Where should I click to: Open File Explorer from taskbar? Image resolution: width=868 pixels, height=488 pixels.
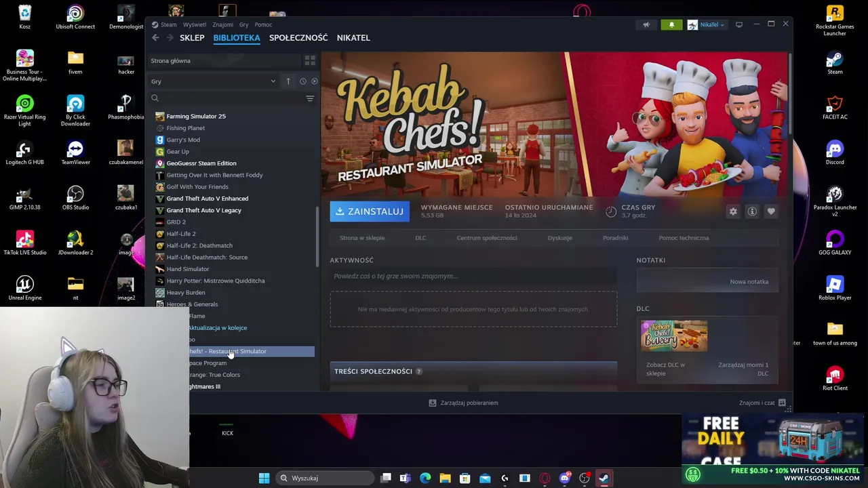pos(445,478)
